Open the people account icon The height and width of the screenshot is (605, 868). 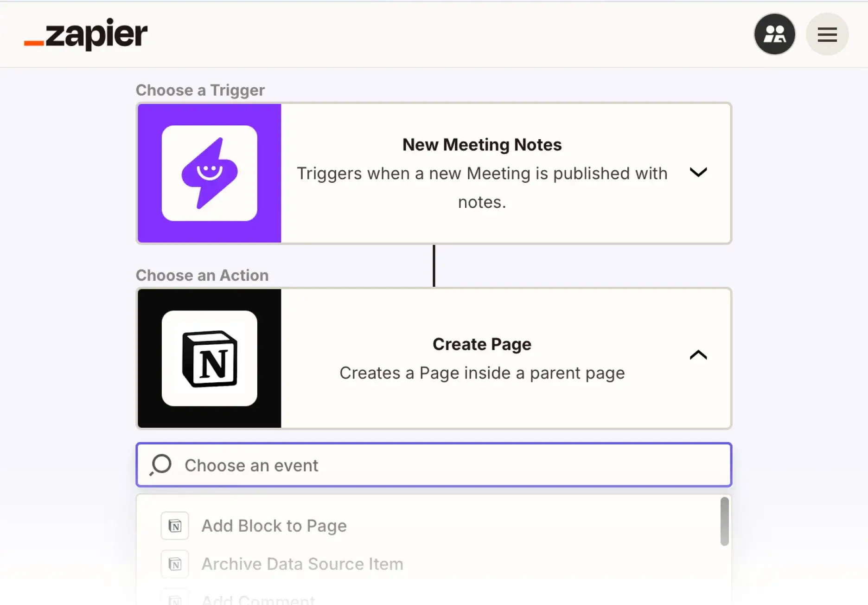(774, 34)
